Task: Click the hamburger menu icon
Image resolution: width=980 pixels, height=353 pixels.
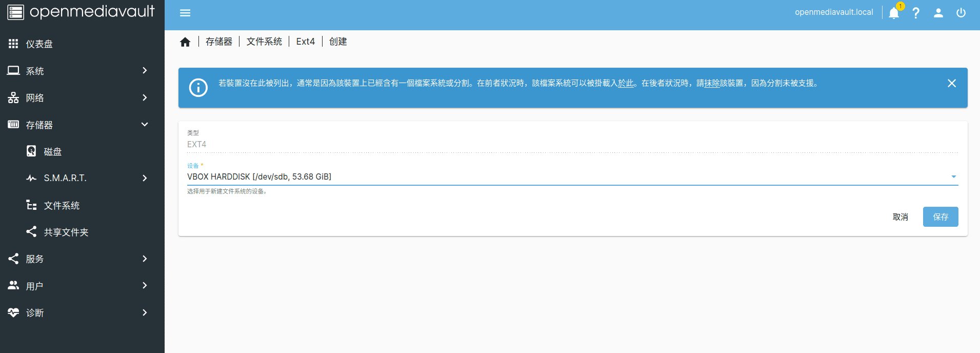Action: [185, 13]
